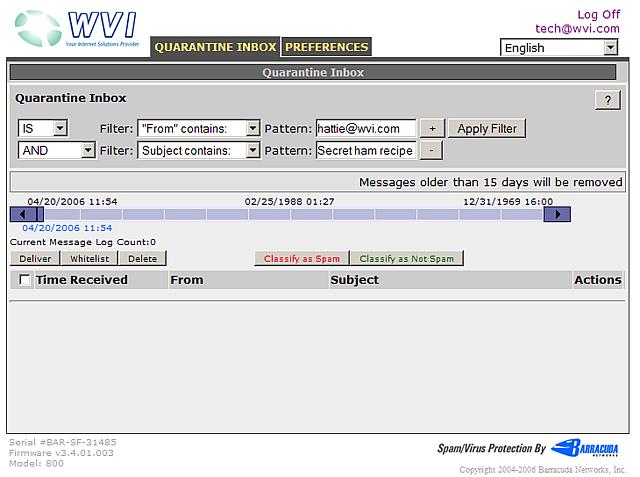Screen dimensions: 640x477
Task: Switch to the Preferences tab
Action: pyautogui.click(x=327, y=47)
